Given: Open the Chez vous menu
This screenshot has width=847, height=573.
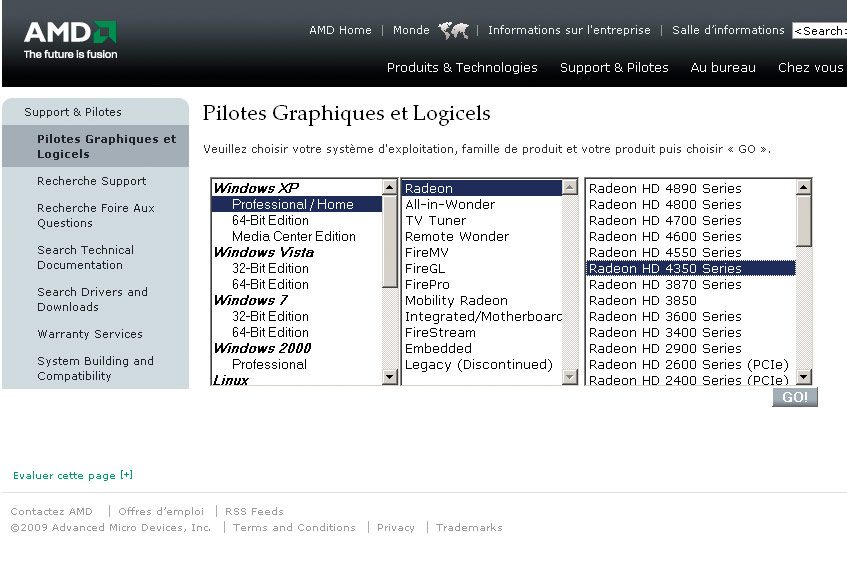Looking at the screenshot, I should point(810,68).
